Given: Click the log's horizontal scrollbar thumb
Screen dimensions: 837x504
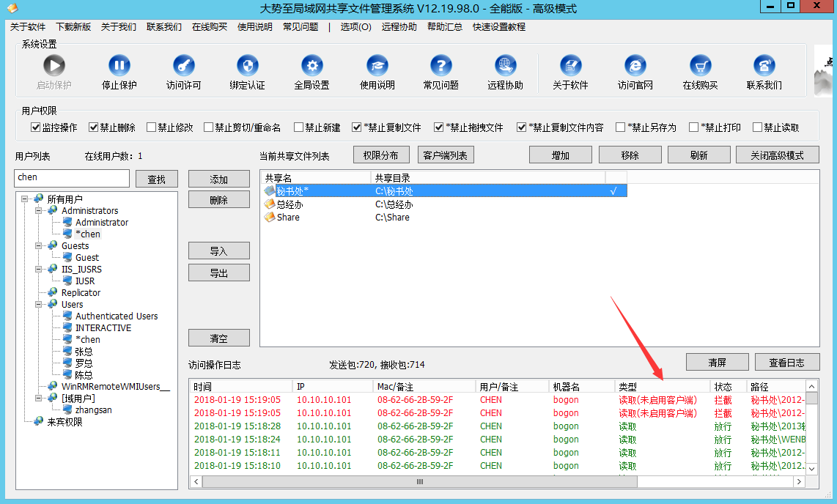Looking at the screenshot, I should coord(419,481).
